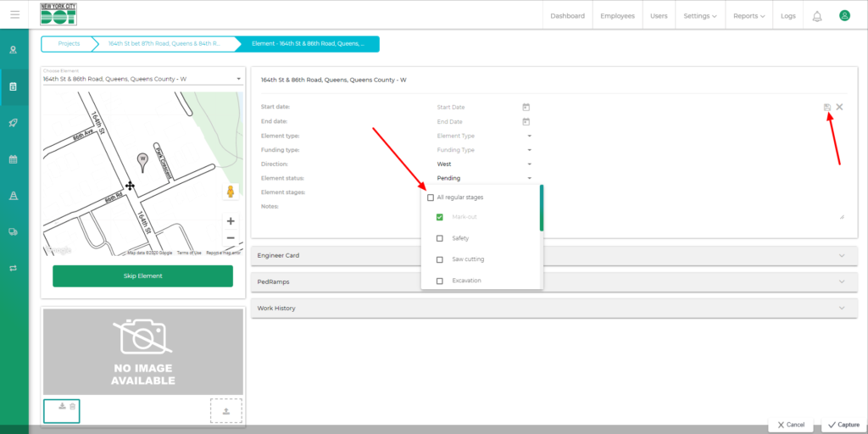Click the truck icon in sidebar
Viewport: 868px width, 434px height.
pos(14,231)
